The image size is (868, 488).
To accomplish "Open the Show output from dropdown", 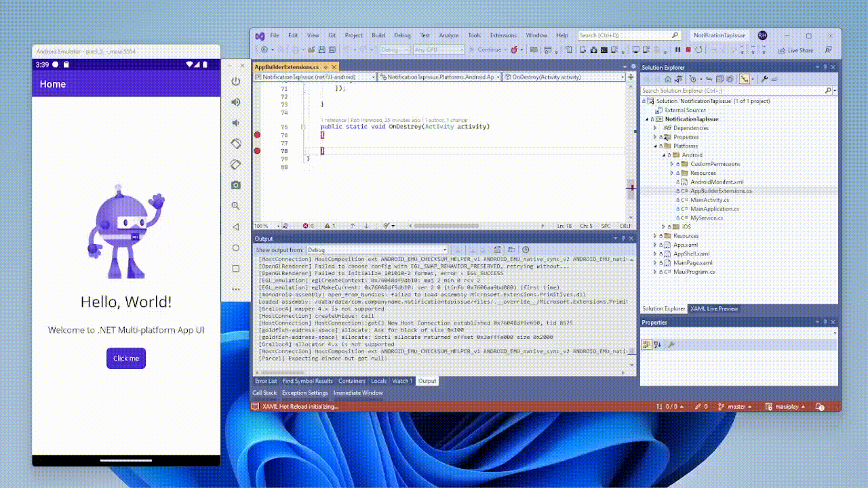I will tap(378, 249).
